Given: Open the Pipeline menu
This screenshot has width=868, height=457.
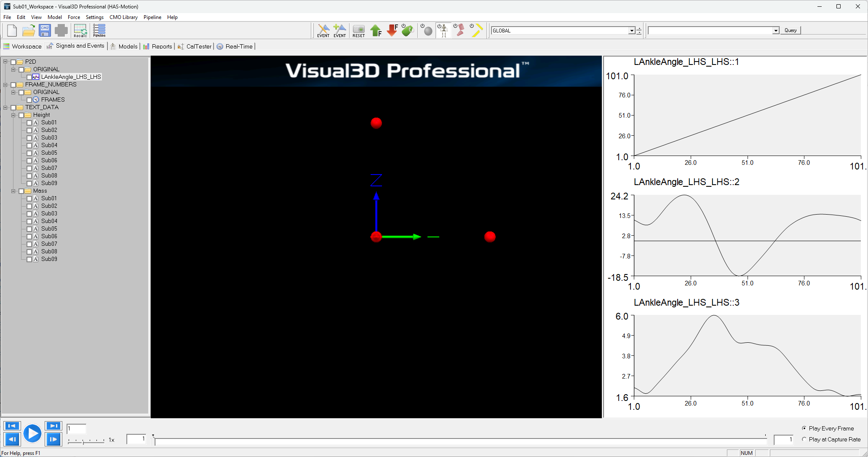Looking at the screenshot, I should 152,17.
